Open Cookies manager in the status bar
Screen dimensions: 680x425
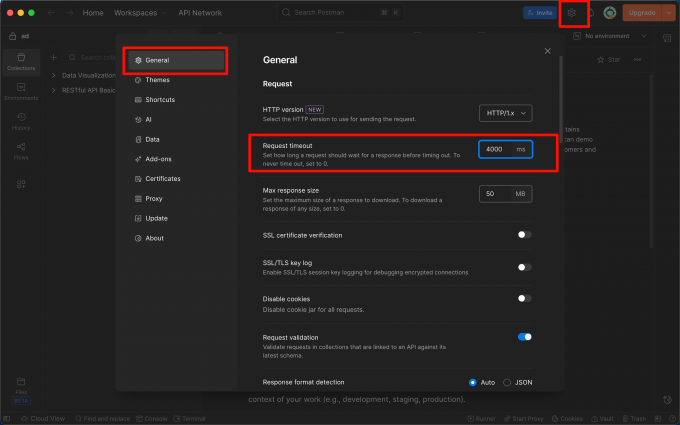tap(567, 418)
